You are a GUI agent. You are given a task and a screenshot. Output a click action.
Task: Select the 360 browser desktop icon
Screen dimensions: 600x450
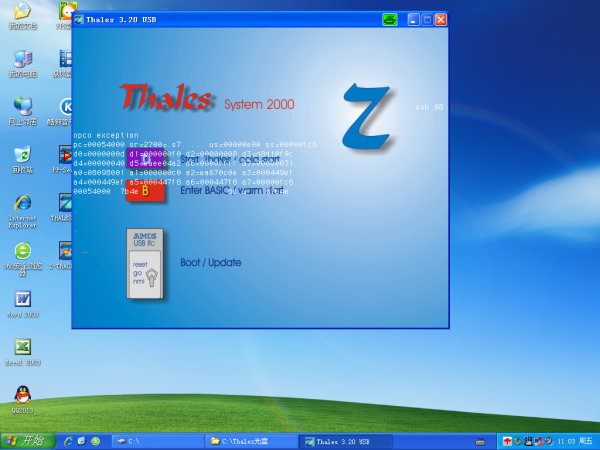click(23, 259)
